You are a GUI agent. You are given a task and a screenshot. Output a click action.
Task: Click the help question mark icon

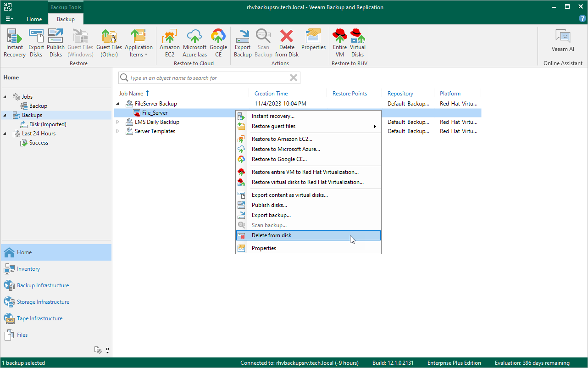(x=582, y=19)
